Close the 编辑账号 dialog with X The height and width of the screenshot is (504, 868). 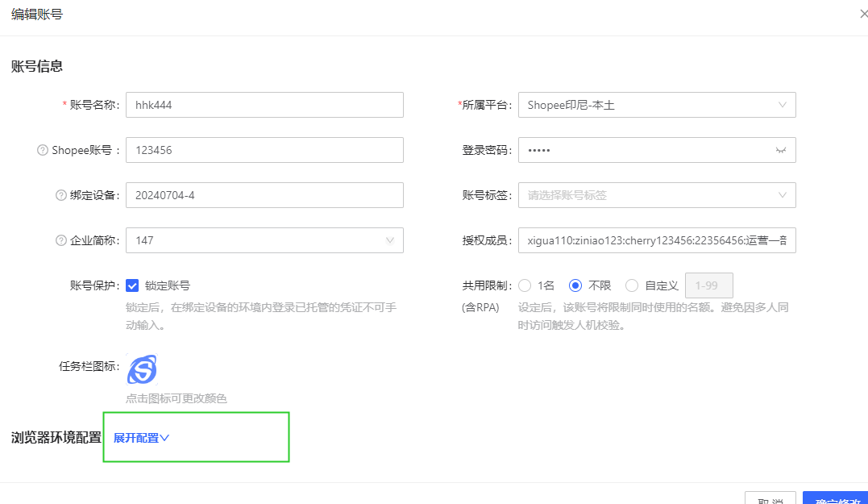coord(864,14)
